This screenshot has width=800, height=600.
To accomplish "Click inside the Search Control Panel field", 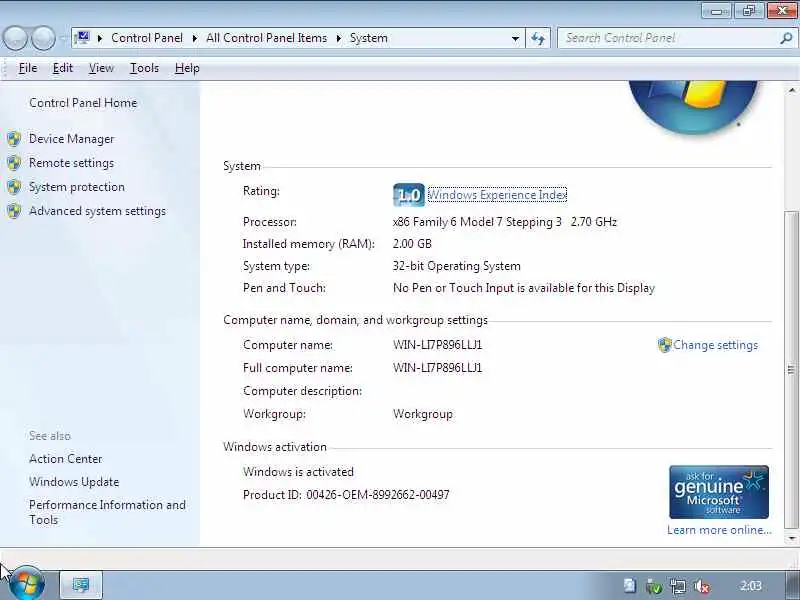I will pos(668,38).
